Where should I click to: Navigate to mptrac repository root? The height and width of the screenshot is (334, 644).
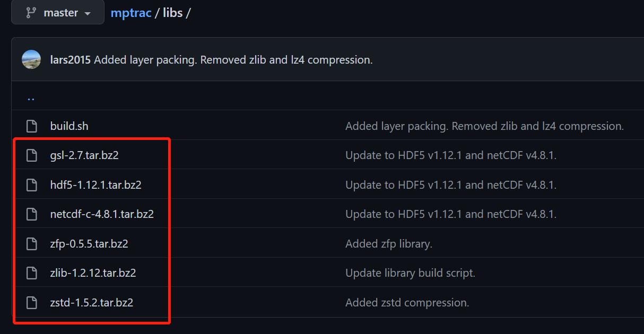(130, 13)
